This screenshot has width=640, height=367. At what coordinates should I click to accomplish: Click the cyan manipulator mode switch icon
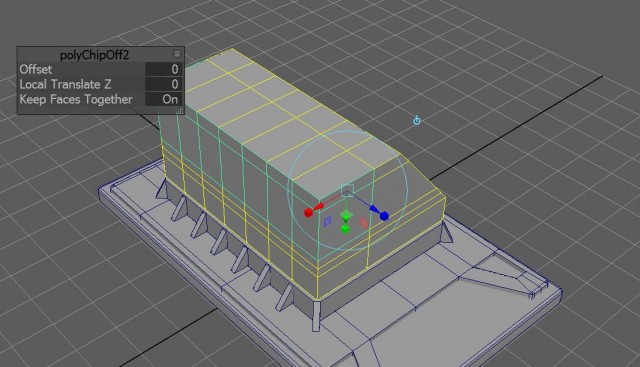coord(417,120)
